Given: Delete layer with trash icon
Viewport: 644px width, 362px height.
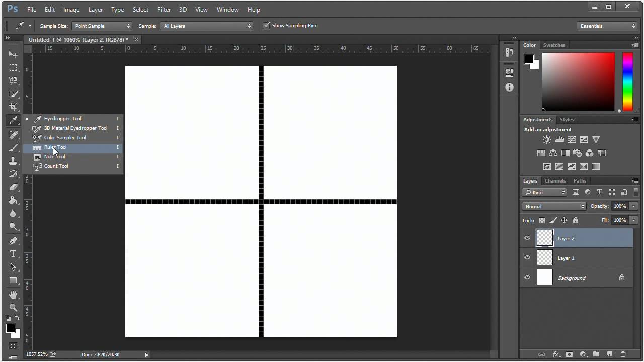Looking at the screenshot, I should pyautogui.click(x=623, y=354).
